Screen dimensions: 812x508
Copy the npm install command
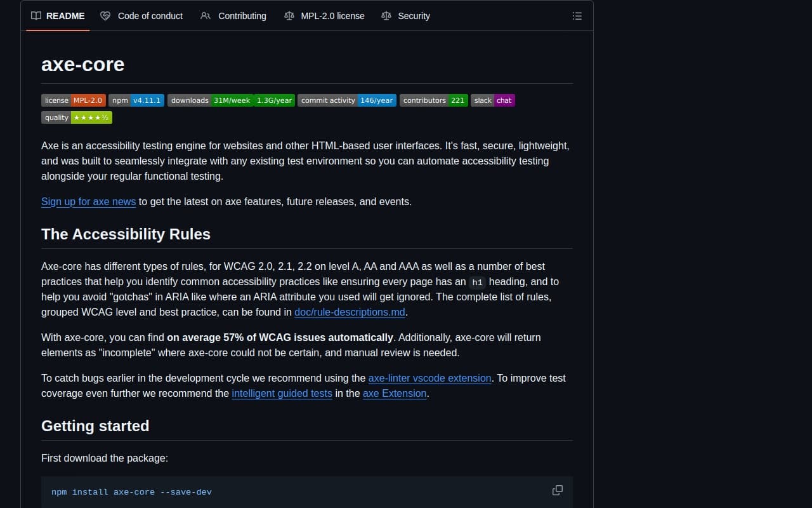click(557, 490)
